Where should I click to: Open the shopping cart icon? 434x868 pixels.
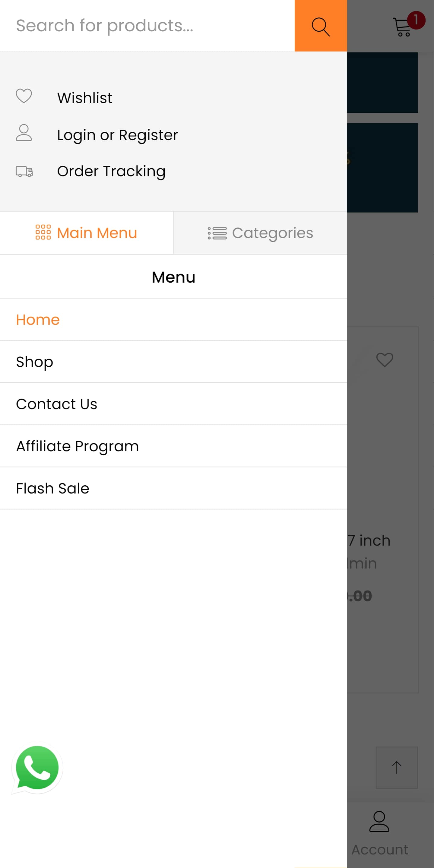point(403,27)
